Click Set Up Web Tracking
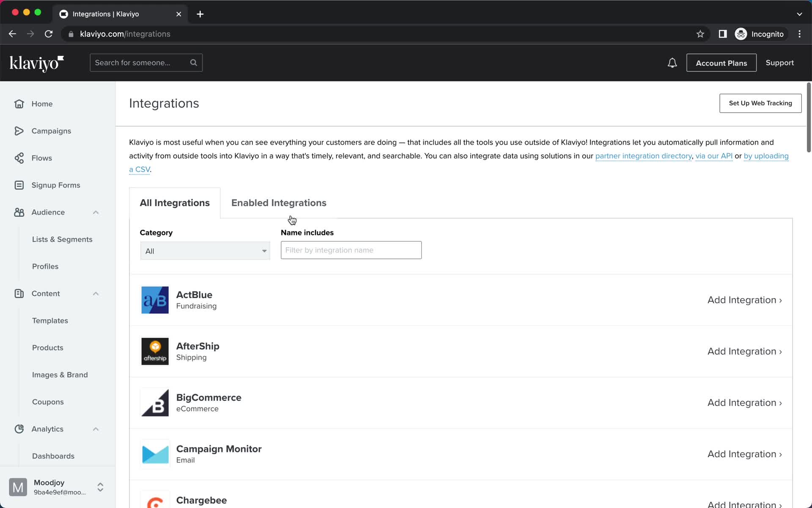The image size is (812, 508). pos(760,103)
